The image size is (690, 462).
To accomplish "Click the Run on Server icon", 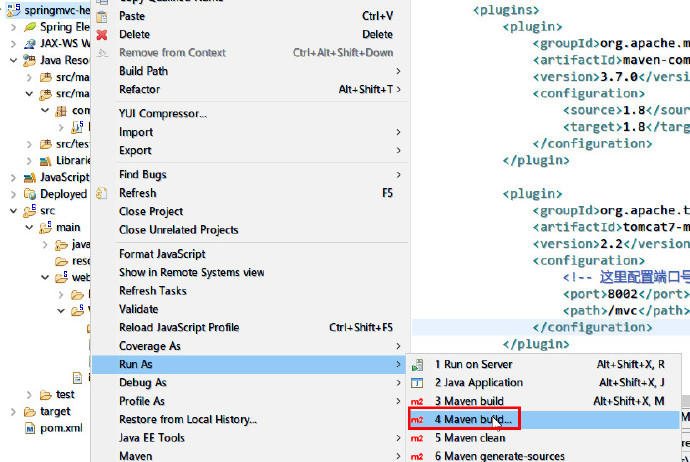I will (417, 365).
